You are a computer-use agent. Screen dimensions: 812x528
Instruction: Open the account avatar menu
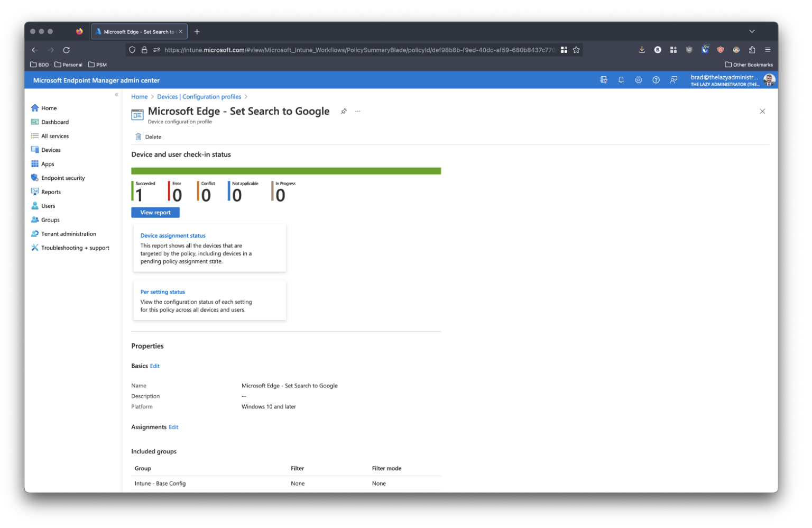pos(769,80)
